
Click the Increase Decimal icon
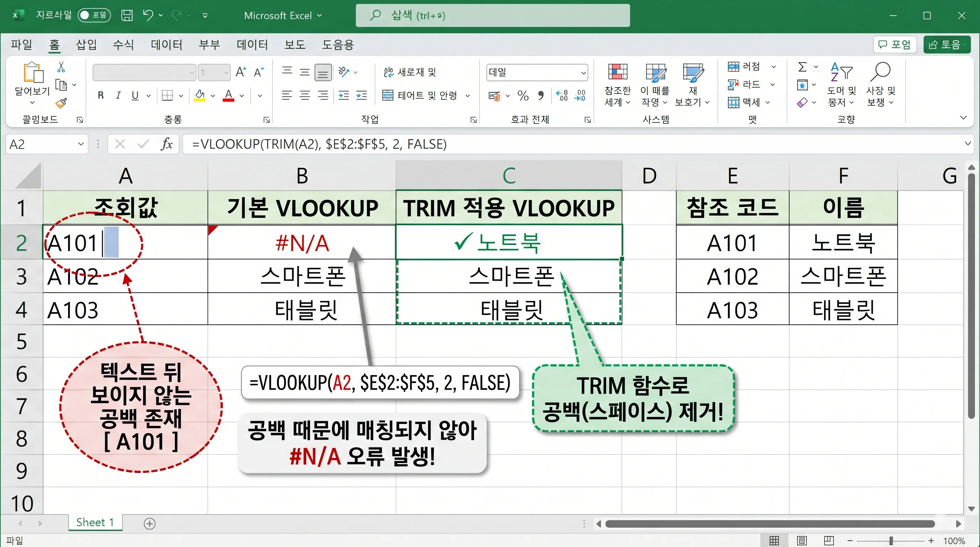(x=562, y=95)
